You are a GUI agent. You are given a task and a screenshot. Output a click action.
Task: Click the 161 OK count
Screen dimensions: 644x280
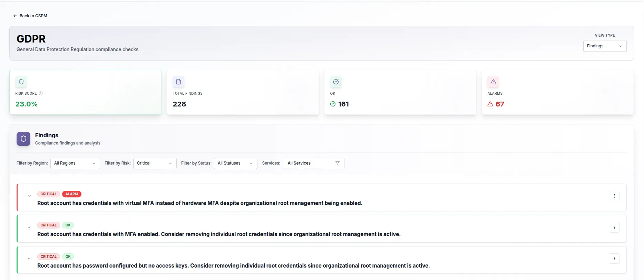coord(343,104)
